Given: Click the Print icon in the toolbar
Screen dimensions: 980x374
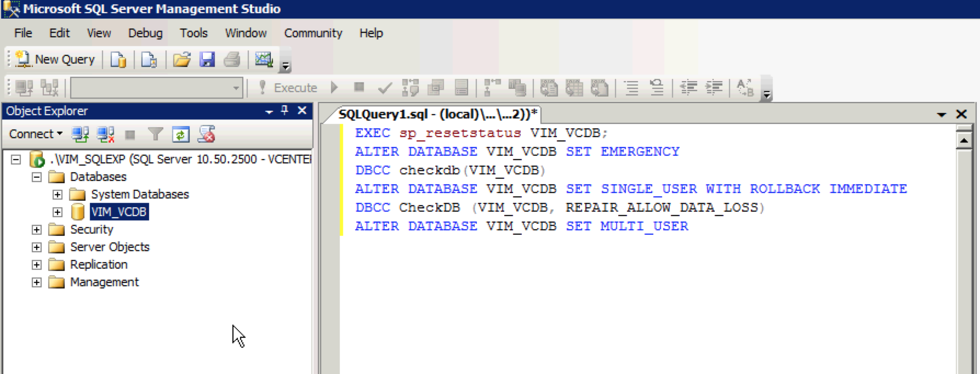Looking at the screenshot, I should (232, 59).
